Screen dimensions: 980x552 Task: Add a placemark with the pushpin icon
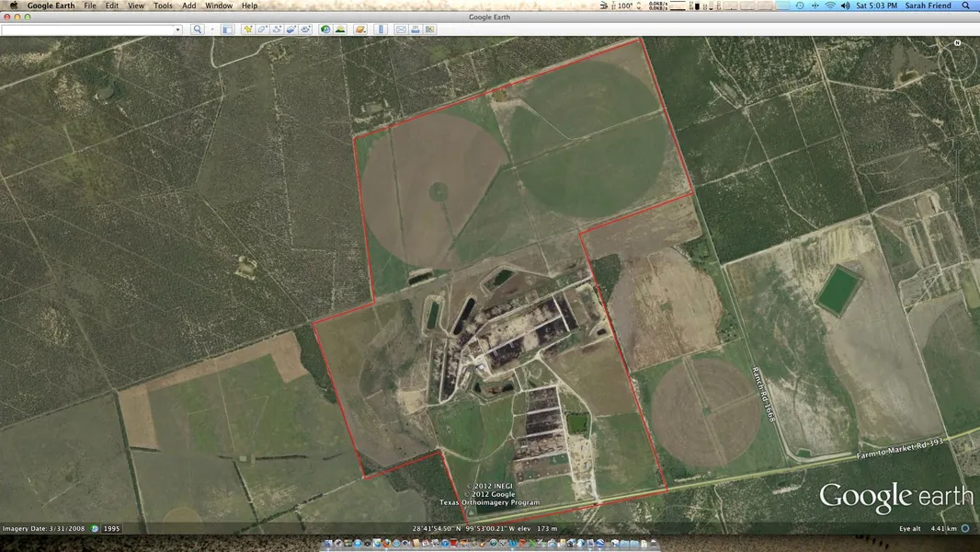point(247,29)
